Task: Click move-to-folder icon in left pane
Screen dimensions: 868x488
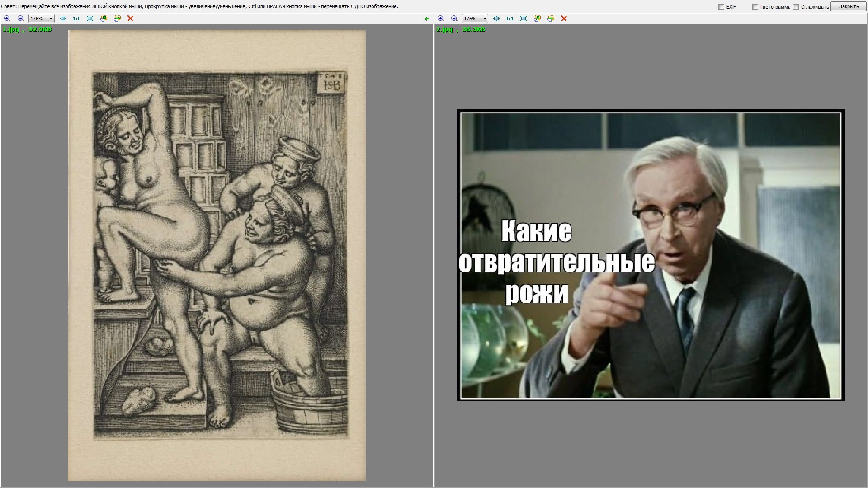Action: tap(118, 19)
